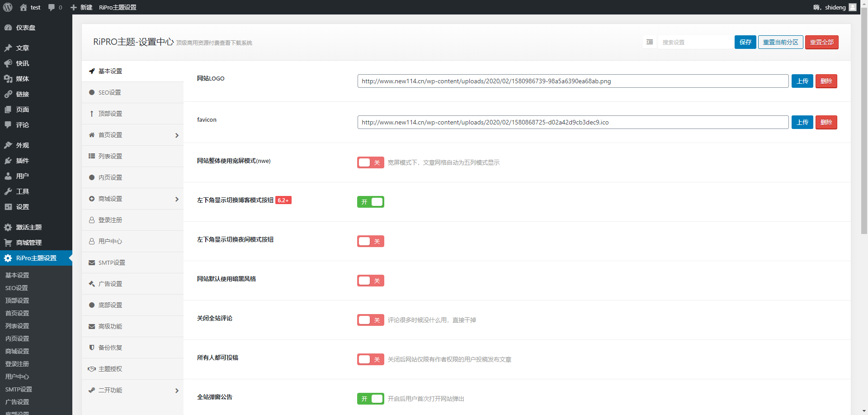Enable 网站默认使用暗黑风格 switch
This screenshot has width=868, height=415.
tap(371, 281)
